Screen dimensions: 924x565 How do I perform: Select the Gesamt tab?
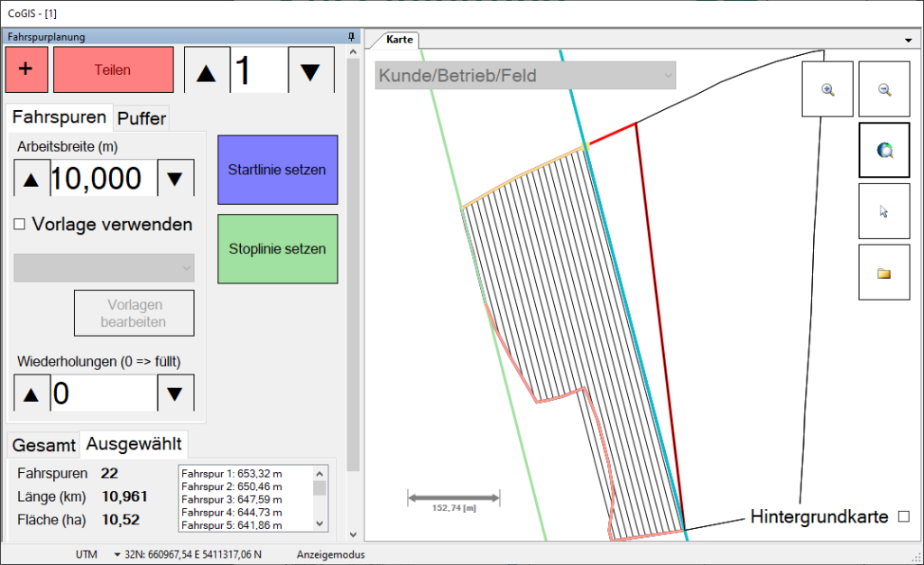42,445
